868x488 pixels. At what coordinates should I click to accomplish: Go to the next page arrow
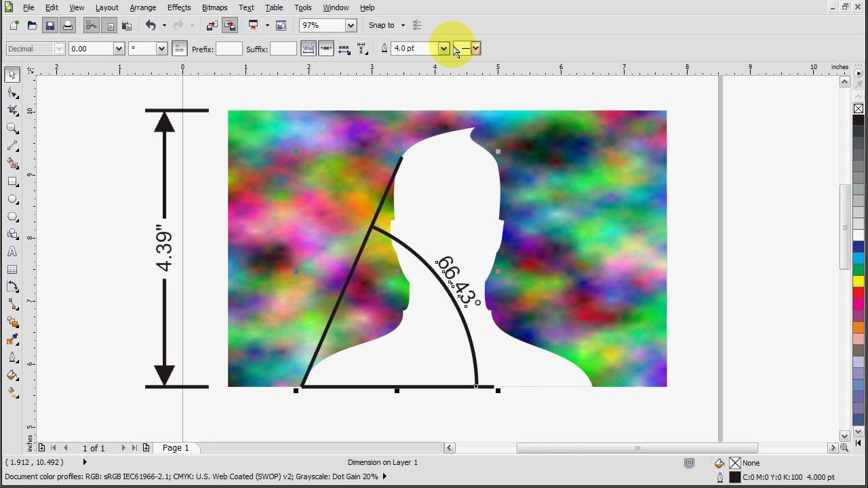(123, 447)
